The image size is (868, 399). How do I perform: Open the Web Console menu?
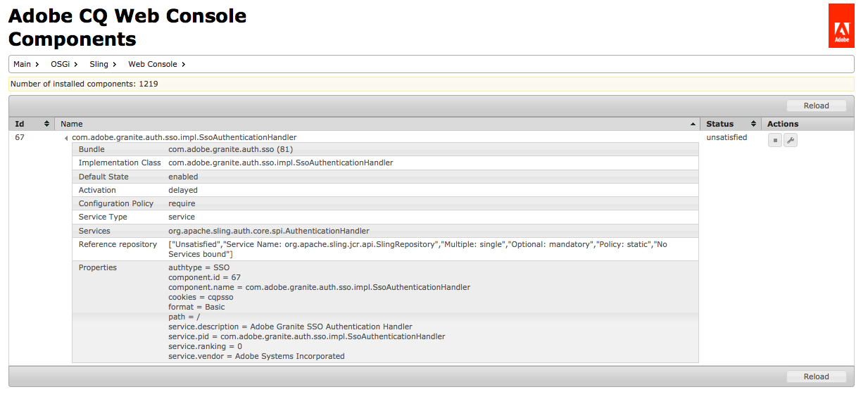[x=156, y=64]
